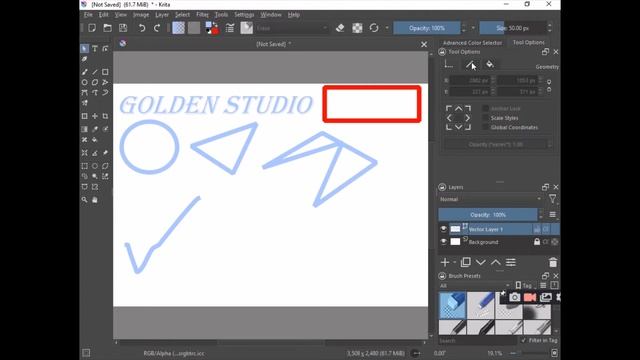
Task: Open the layer filter funnel menu
Action: [552, 199]
